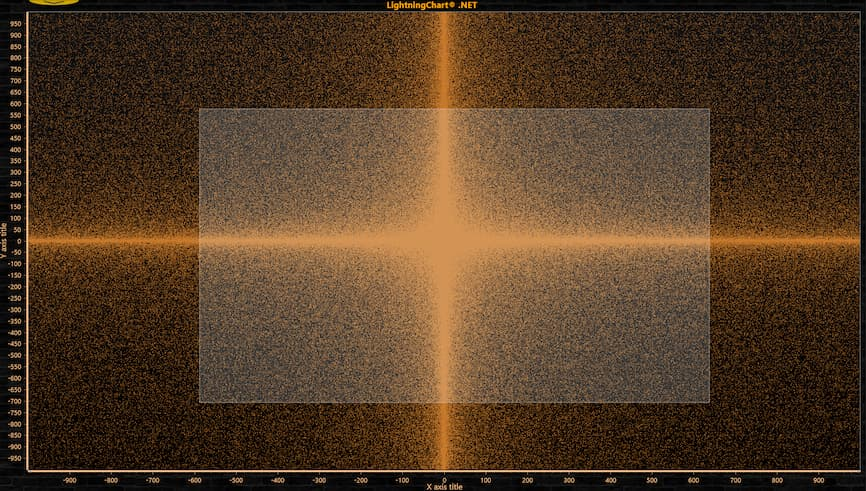Click the top-left corner of the translucent rectangle
The height and width of the screenshot is (491, 866).
coord(200,109)
